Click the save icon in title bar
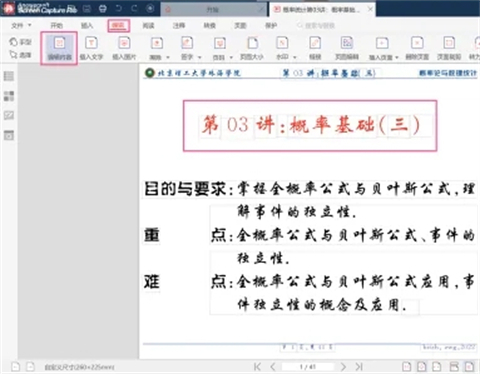Screen dimensions: 480x374 point(87,9)
